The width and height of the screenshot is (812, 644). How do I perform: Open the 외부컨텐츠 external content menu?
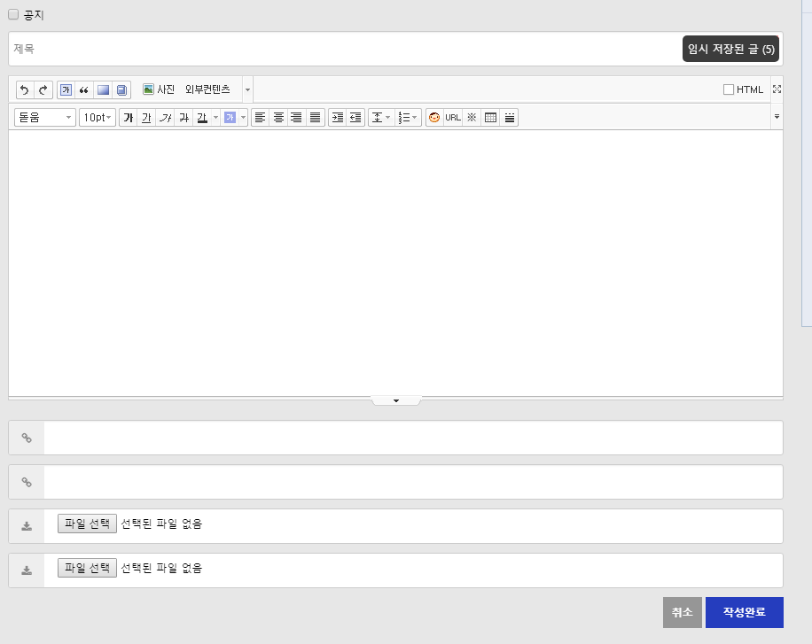click(x=207, y=89)
